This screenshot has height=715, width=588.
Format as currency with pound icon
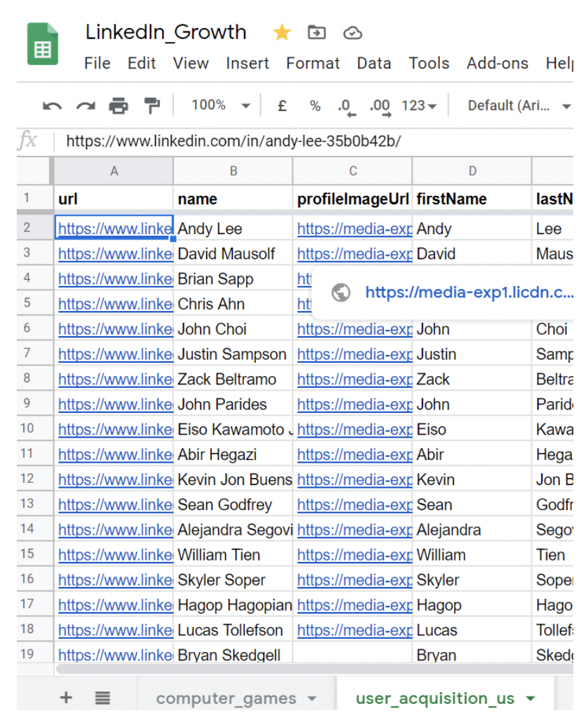pyautogui.click(x=282, y=106)
